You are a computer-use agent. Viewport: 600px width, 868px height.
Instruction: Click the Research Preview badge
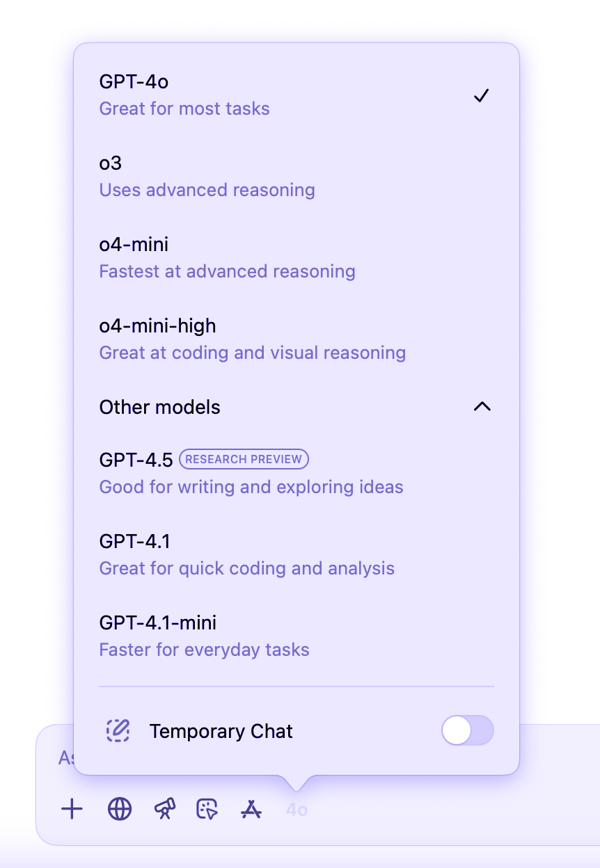pyautogui.click(x=244, y=459)
